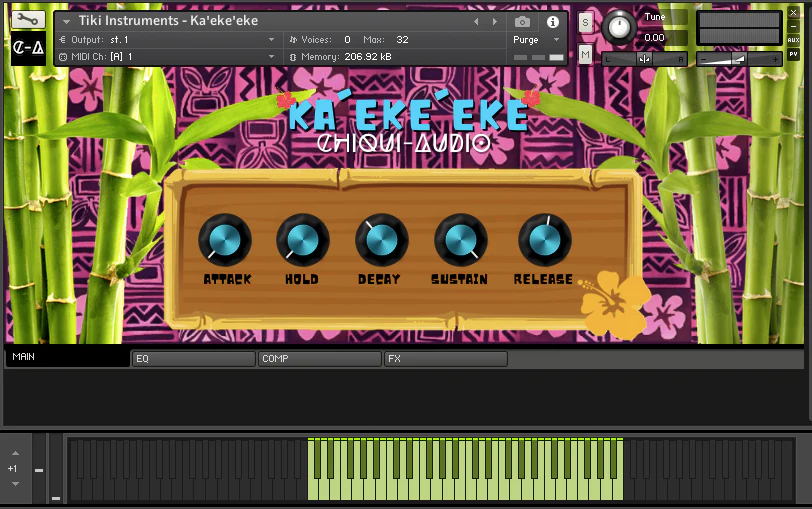Switch to the MAIN tab
The image size is (812, 509).
(67, 357)
